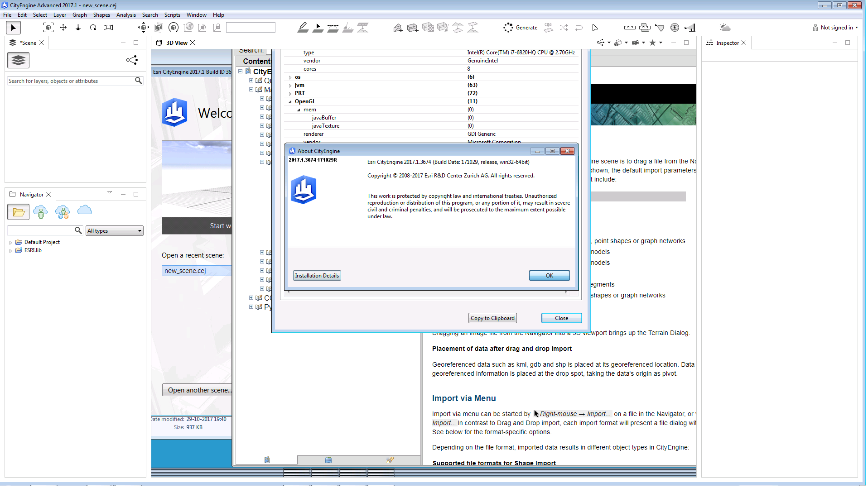This screenshot has width=868, height=488.
Task: Open the Scripts menu
Action: (x=172, y=15)
